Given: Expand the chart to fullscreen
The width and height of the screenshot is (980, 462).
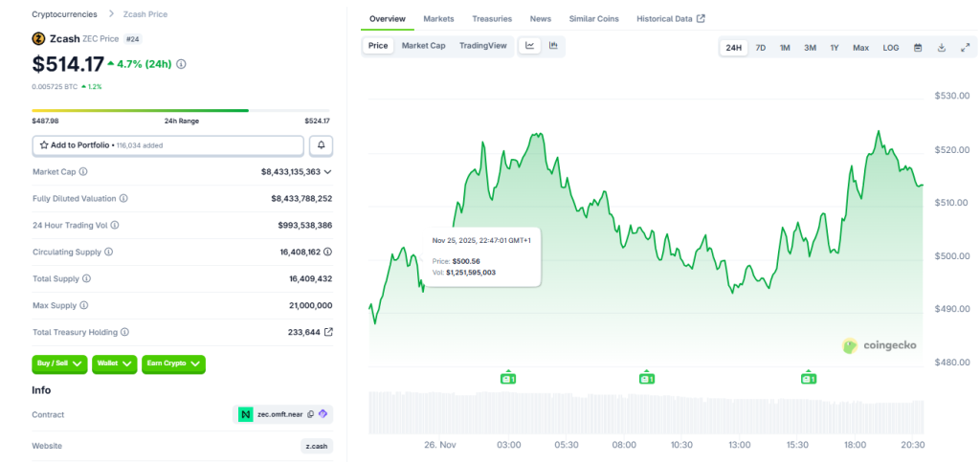Looking at the screenshot, I should (x=964, y=48).
